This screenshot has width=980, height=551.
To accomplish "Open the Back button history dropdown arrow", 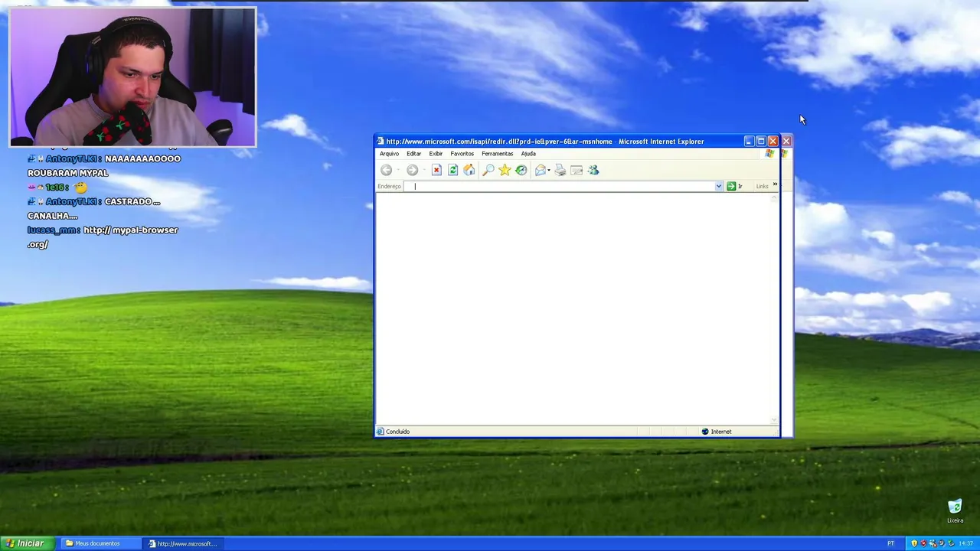I will point(398,170).
